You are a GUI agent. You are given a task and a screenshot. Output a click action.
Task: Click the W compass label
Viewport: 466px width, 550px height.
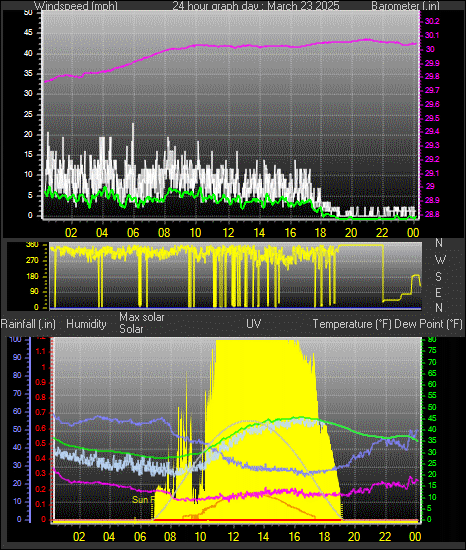tap(440, 260)
